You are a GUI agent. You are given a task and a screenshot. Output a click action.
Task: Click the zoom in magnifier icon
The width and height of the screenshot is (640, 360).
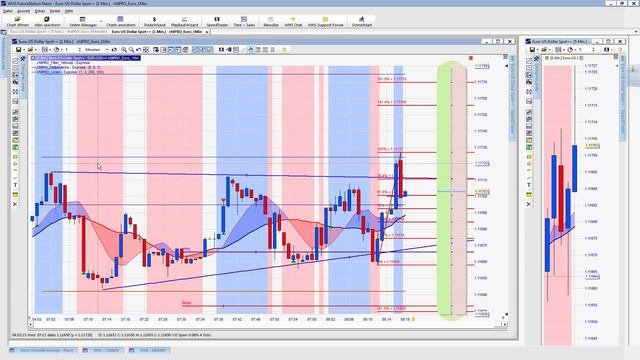(x=124, y=49)
